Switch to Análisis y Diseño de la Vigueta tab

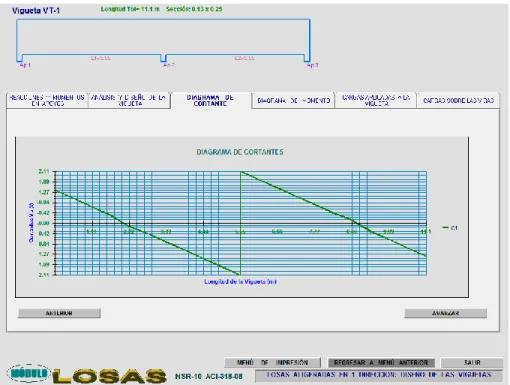coord(129,100)
